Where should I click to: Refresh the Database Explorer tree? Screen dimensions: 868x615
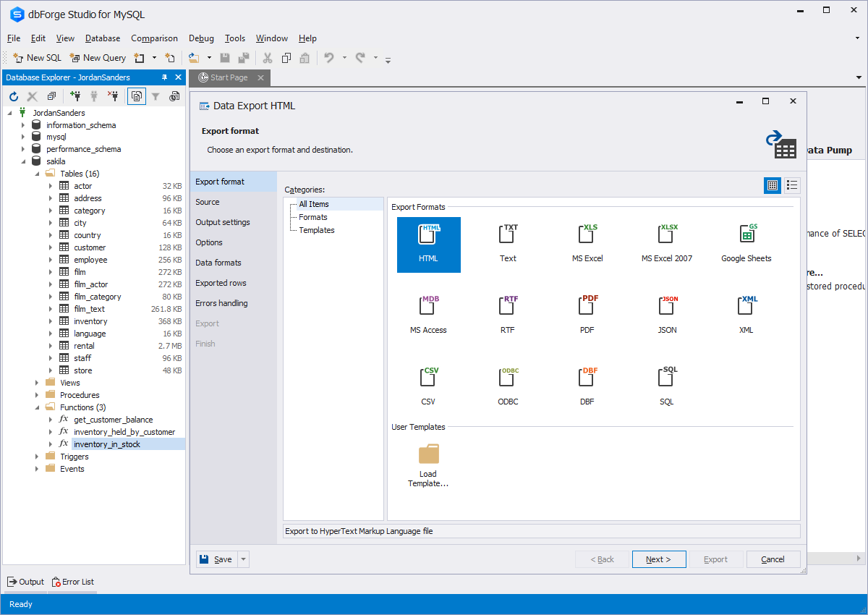pyautogui.click(x=13, y=96)
